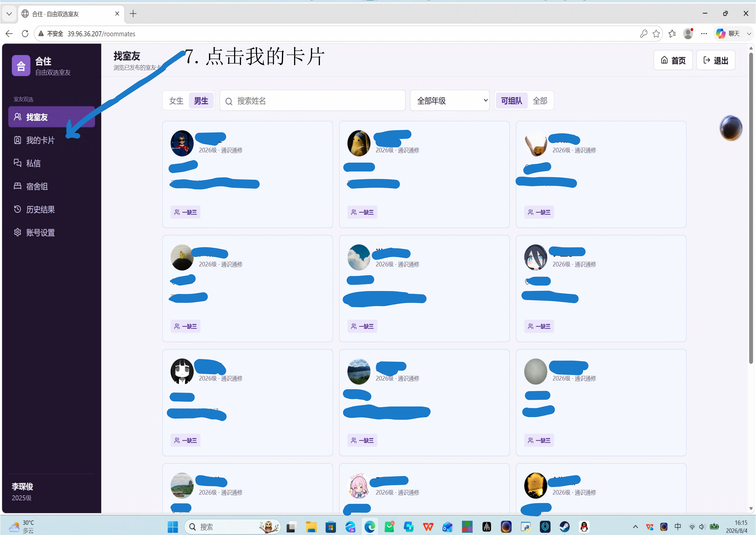The image size is (756, 535).
Task: Select the 男生 gender filter
Action: tap(201, 101)
